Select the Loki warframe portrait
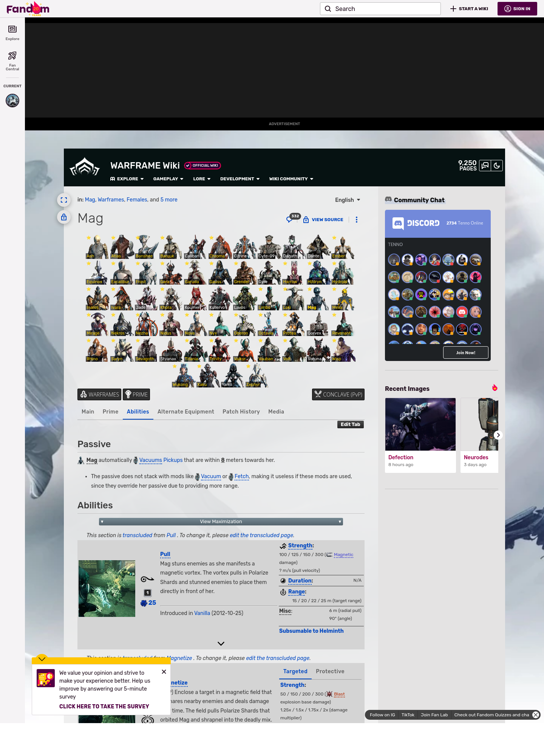This screenshot has height=756, width=544. pyautogui.click(x=294, y=298)
